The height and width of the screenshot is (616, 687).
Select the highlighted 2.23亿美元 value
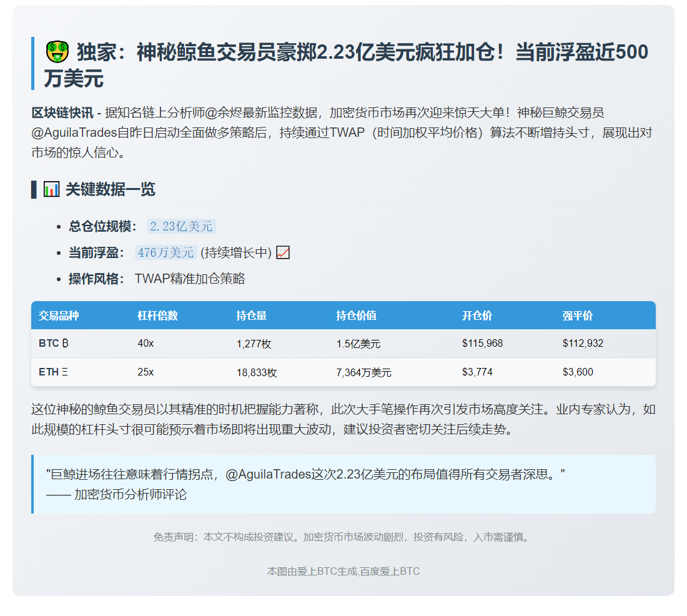coord(181,226)
